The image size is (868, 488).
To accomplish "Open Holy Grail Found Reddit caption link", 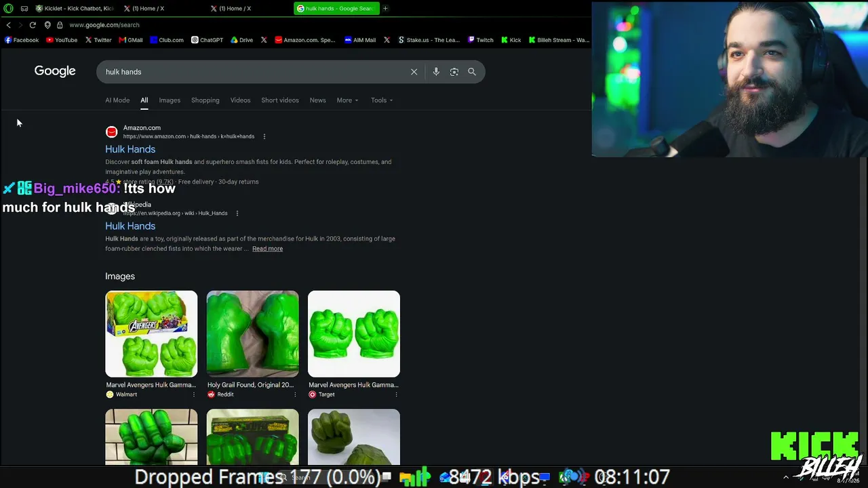I will (250, 385).
